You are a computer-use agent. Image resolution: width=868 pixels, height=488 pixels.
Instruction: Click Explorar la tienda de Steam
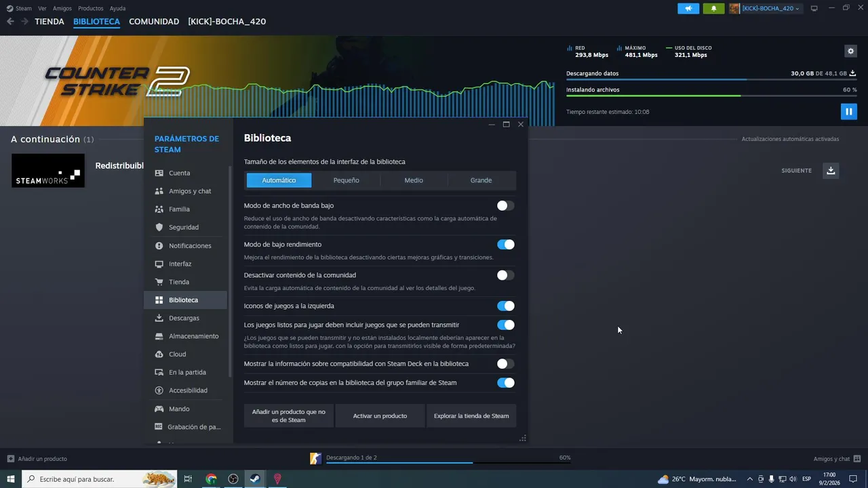(471, 415)
